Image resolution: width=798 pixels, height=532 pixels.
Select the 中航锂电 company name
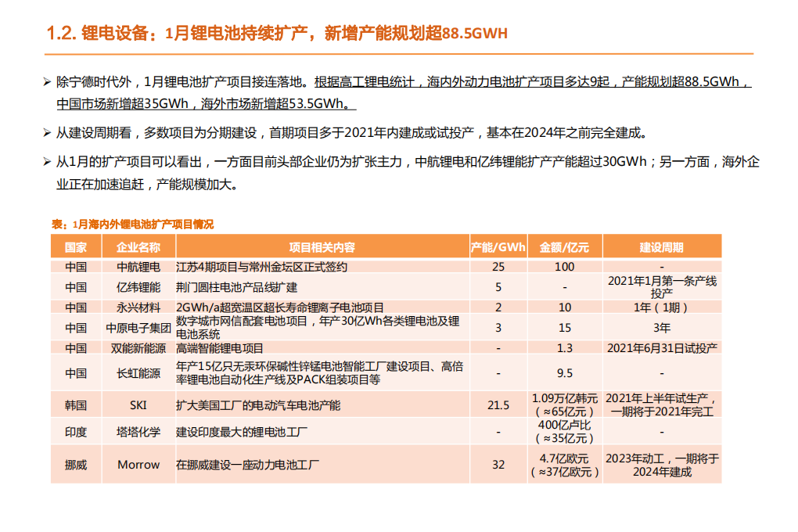[x=138, y=267]
